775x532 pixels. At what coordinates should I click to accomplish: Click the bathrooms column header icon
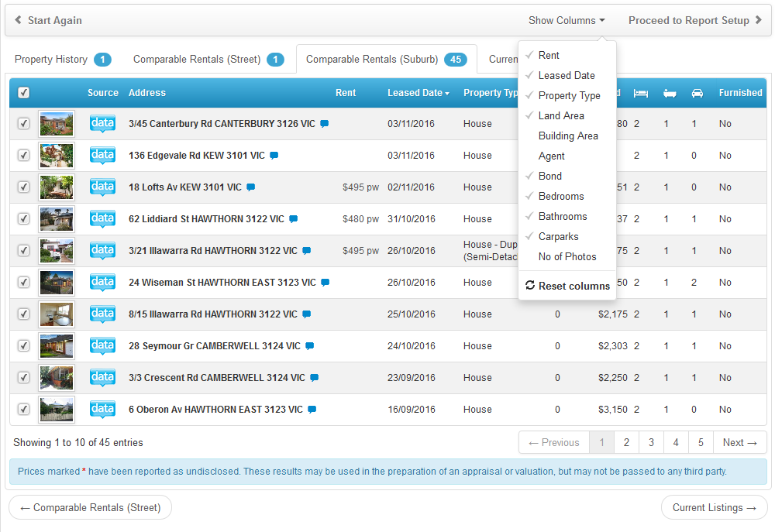pos(670,93)
